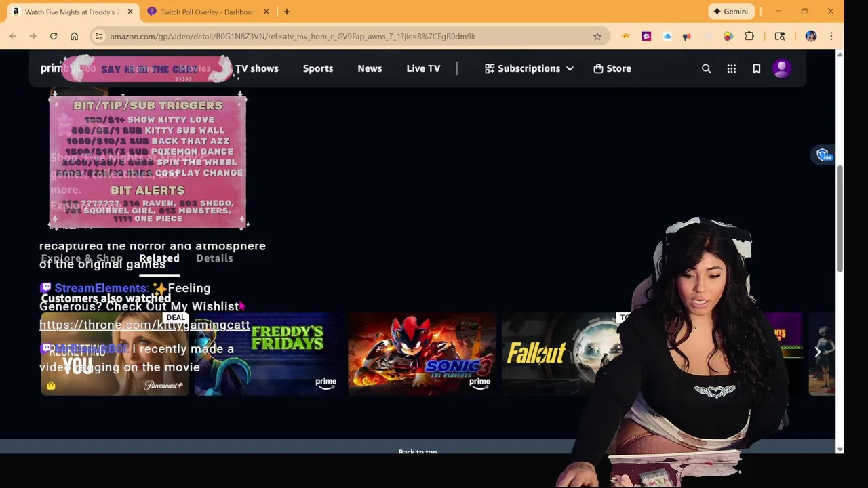Go to TV shows in Prime Video
This screenshot has width=868, height=488.
256,68
